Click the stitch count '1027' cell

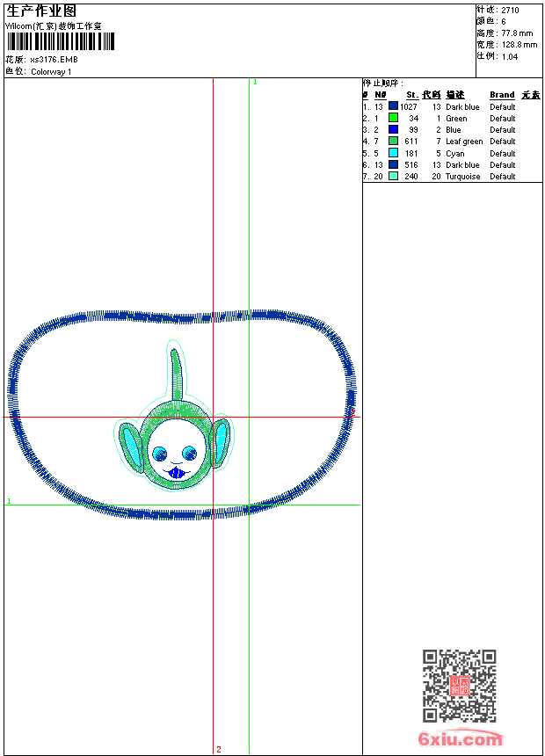click(x=409, y=107)
